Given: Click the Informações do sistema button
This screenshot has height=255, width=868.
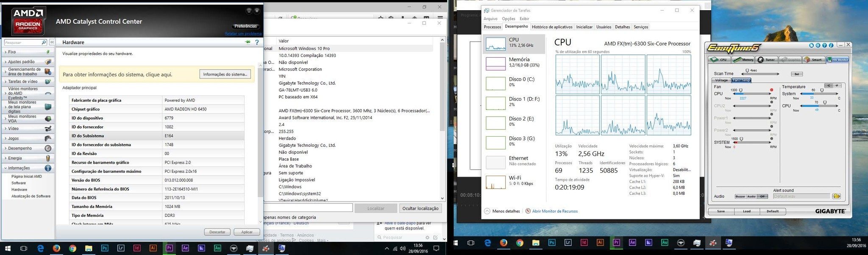Looking at the screenshot, I should pos(225,74).
